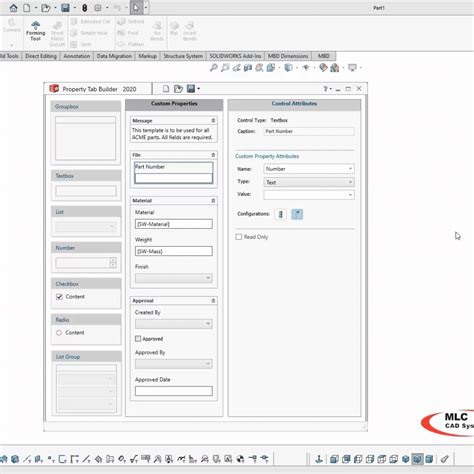Select the Content radio button sample

coord(59,333)
